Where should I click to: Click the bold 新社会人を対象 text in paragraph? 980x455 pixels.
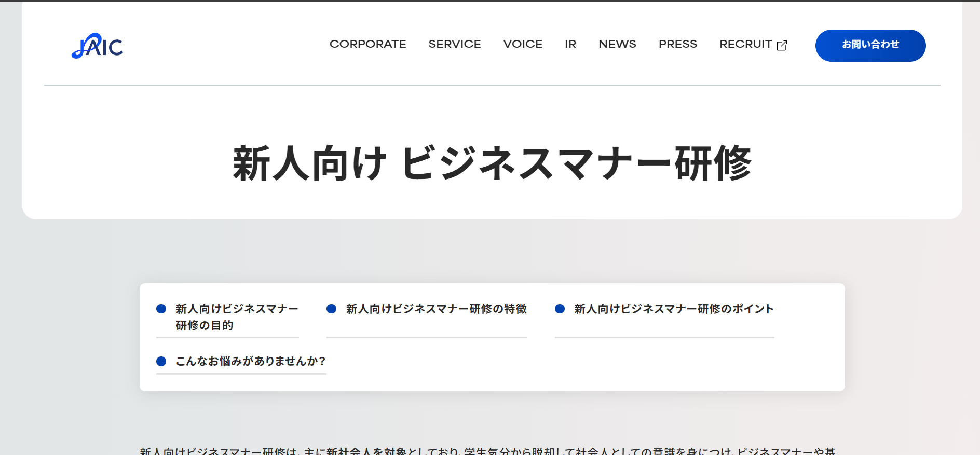pos(366,451)
